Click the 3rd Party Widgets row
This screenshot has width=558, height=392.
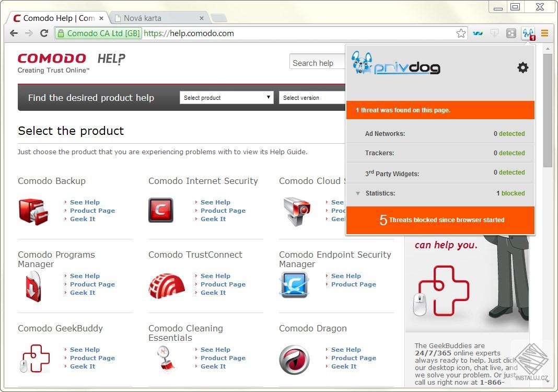tap(440, 173)
